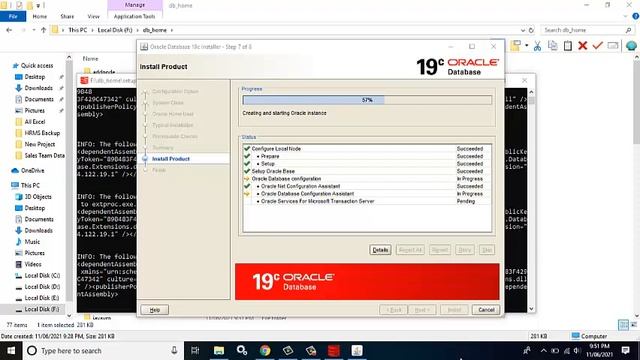This screenshot has height=360, width=640.
Task: Click the Rename icon in Explorer toolbar
Action: pyautogui.click(x=613, y=46)
